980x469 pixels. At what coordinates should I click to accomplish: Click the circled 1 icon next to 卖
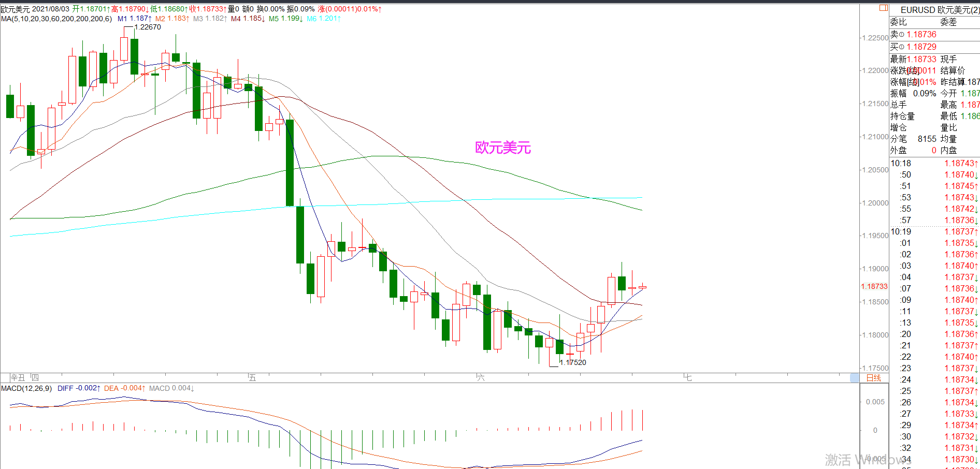[902, 35]
